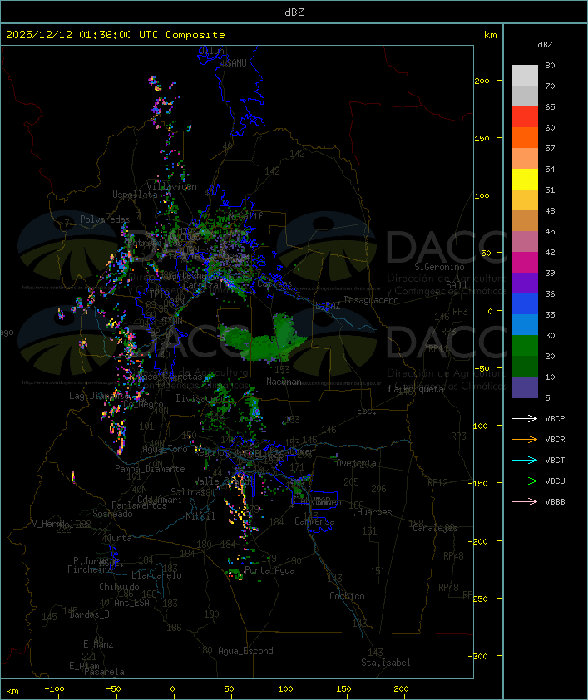Select the gray 65-70 dBZ swatch
This screenshot has height=700, width=588.
pos(525,96)
